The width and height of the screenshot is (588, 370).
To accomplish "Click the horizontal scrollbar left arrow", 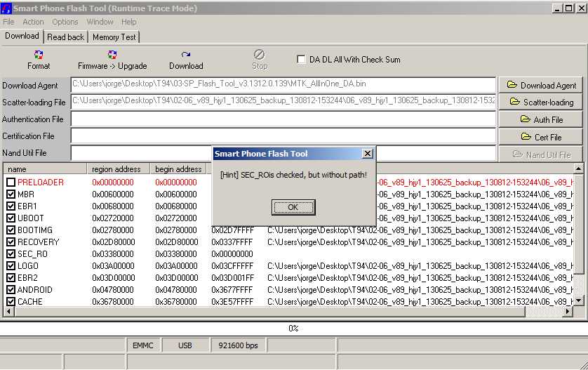I will (8, 311).
